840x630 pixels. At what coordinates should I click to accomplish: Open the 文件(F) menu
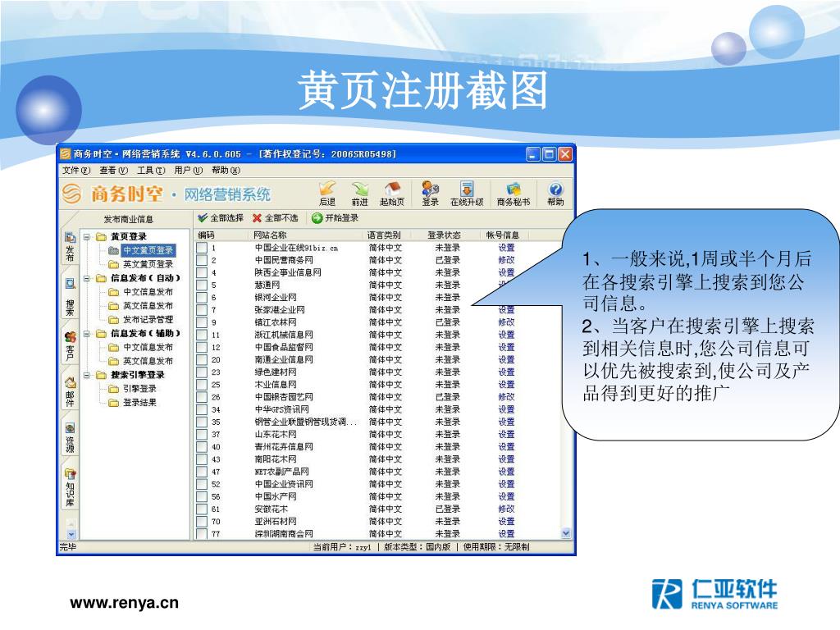click(76, 171)
